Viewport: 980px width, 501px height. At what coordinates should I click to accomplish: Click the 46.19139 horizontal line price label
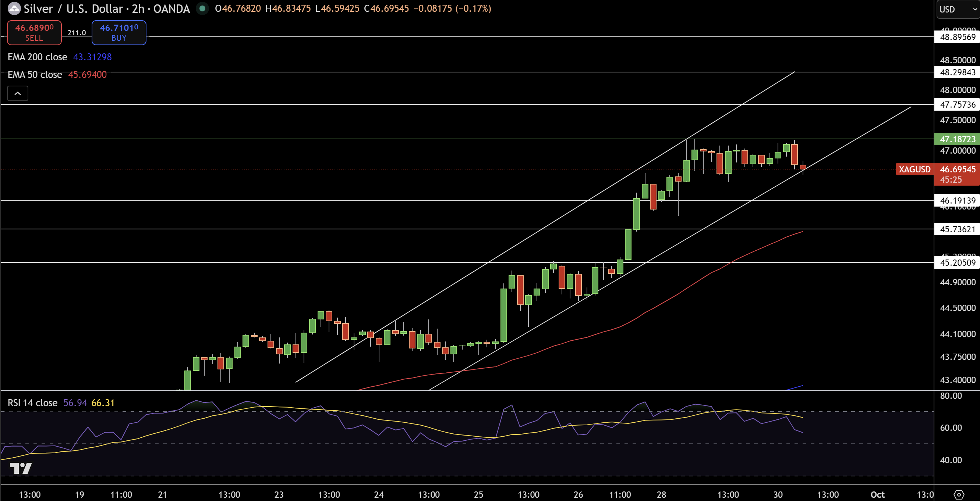pyautogui.click(x=957, y=200)
